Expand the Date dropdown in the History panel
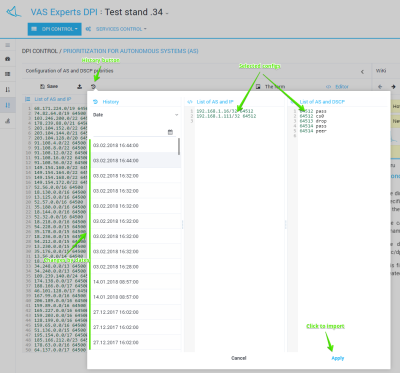Viewport: 400px width, 373px height. (x=136, y=115)
